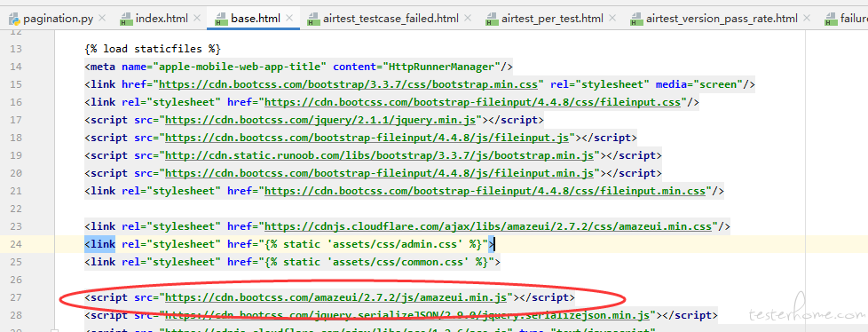Click the HTML file icon on base.html tab
This screenshot has width=868, height=332.
tap(221, 20)
